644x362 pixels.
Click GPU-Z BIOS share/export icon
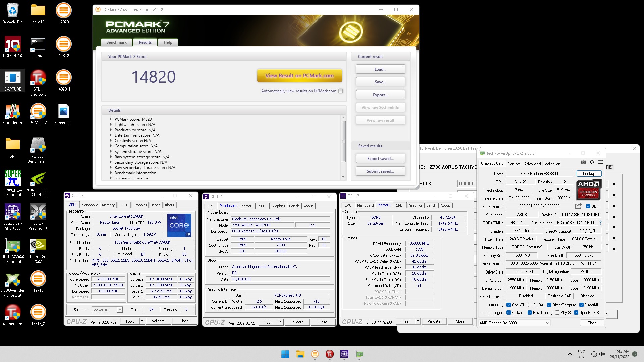(578, 206)
